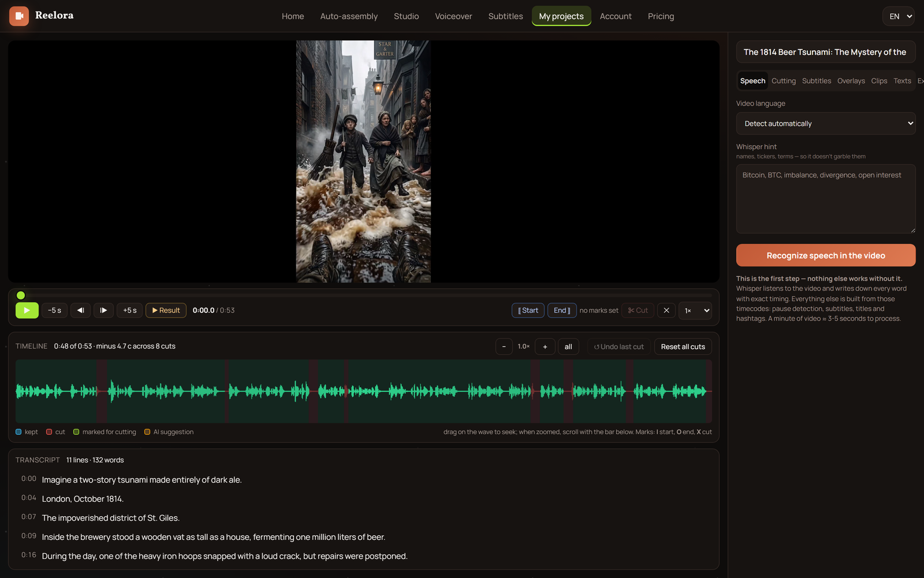The height and width of the screenshot is (578, 924).
Task: Select transcript line 'Imagine a two-story tsunami'
Action: [364, 480]
